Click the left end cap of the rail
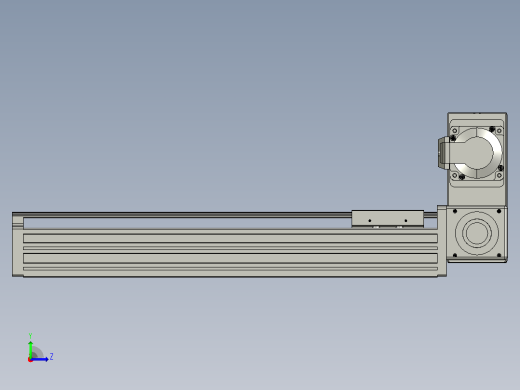The image size is (520, 390). click(x=18, y=244)
